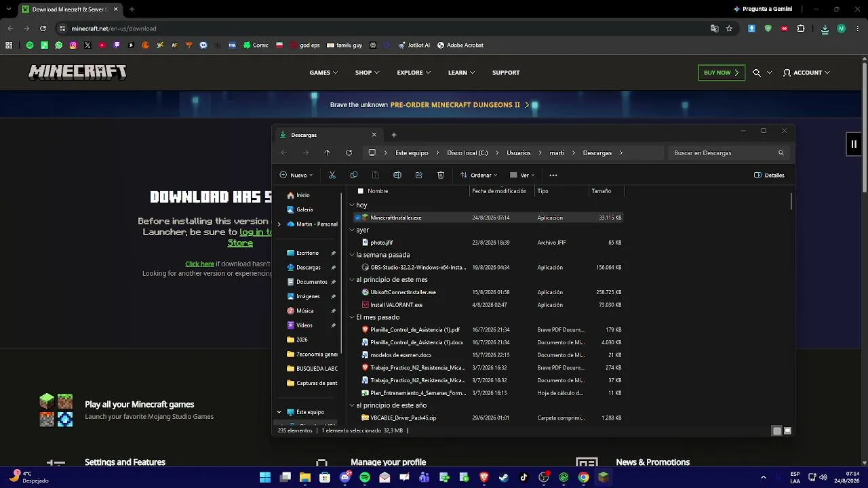Collapse the 'ayer' group
The image size is (868, 488).
coord(352,230)
